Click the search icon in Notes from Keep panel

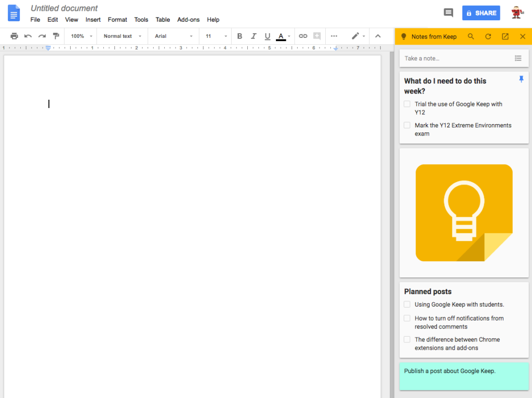(x=471, y=36)
